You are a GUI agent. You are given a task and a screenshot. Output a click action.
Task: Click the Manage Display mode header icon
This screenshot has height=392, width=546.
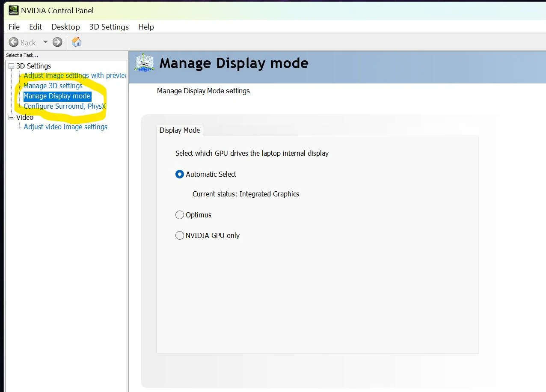click(144, 63)
